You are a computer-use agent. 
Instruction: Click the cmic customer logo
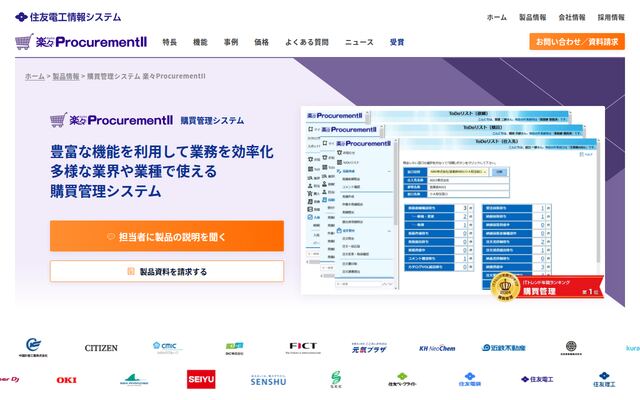coord(167,347)
